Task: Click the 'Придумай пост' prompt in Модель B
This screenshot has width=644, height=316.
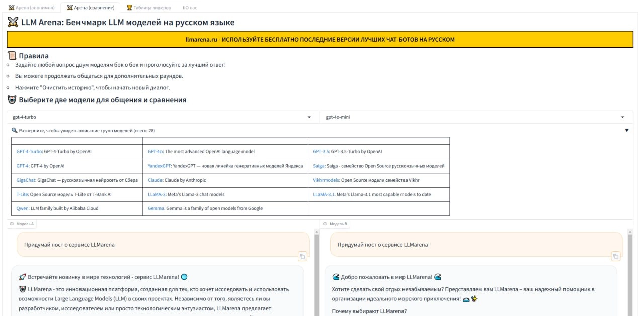Action: (382, 245)
